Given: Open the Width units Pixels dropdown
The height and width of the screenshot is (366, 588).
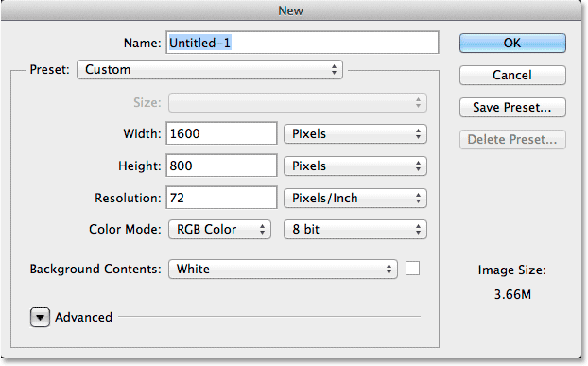Looking at the screenshot, I should pos(355,134).
